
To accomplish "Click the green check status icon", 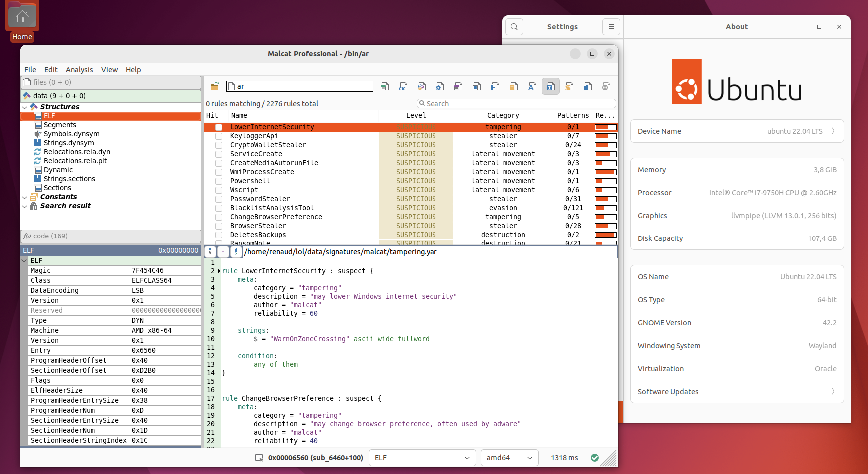I will coord(594,458).
